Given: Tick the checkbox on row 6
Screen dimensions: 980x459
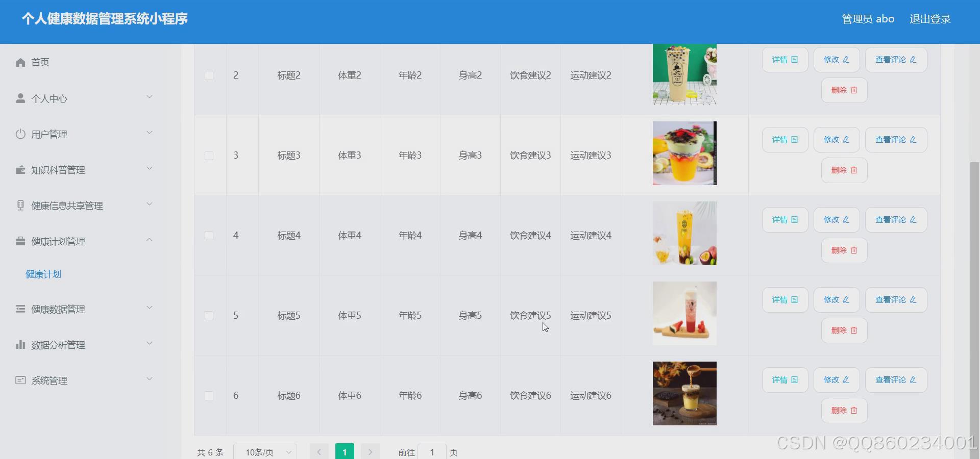Looking at the screenshot, I should [209, 395].
